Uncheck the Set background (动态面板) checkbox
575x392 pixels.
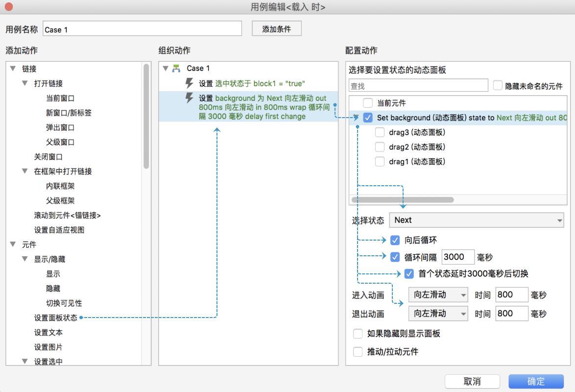368,118
